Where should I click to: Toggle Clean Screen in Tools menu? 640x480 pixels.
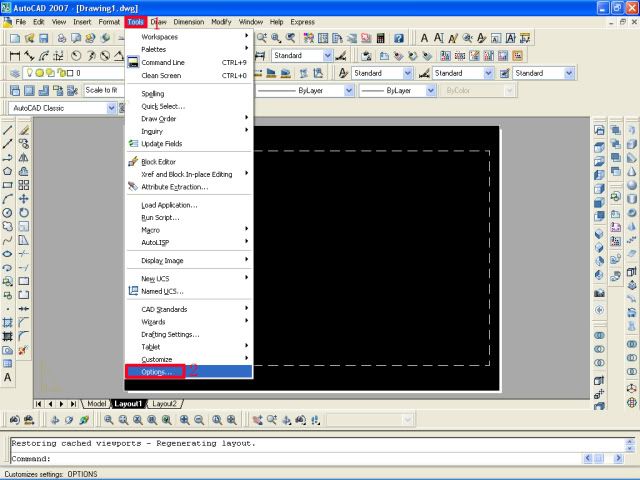point(161,75)
